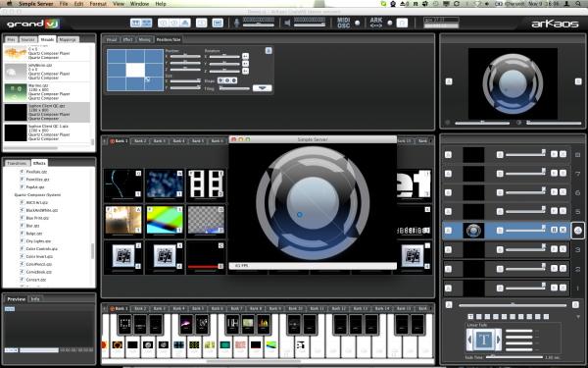The width and height of the screenshot is (588, 368).
Task: Toggle the A button on layer 8
Action: click(x=448, y=155)
